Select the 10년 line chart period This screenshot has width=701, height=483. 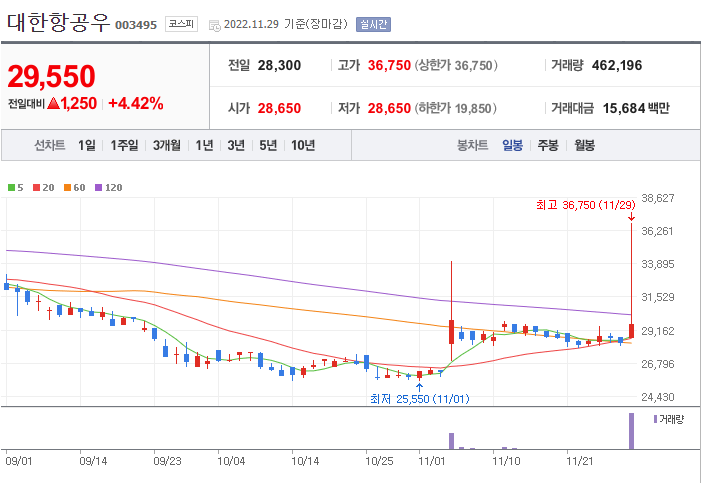(303, 145)
